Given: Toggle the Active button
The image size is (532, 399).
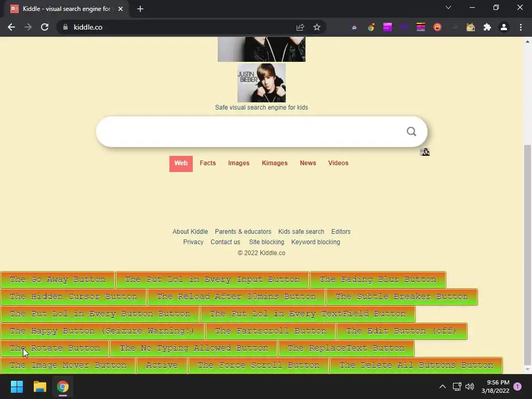Looking at the screenshot, I should click(162, 366).
